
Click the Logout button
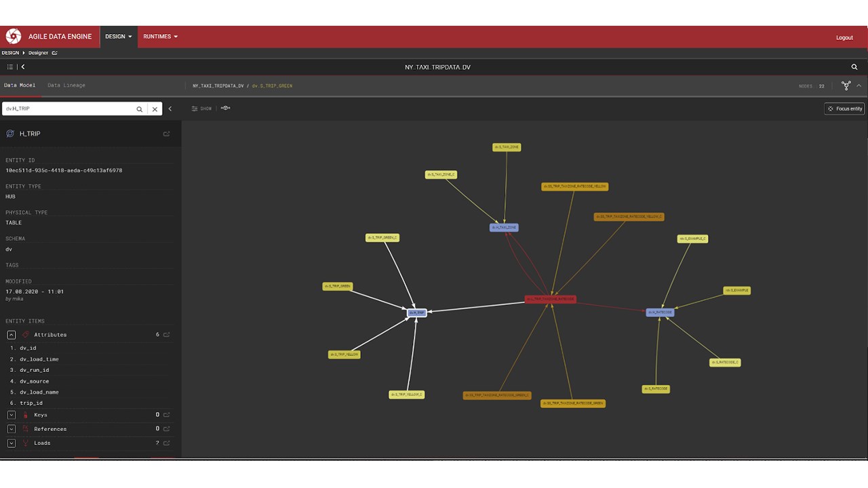coord(844,37)
